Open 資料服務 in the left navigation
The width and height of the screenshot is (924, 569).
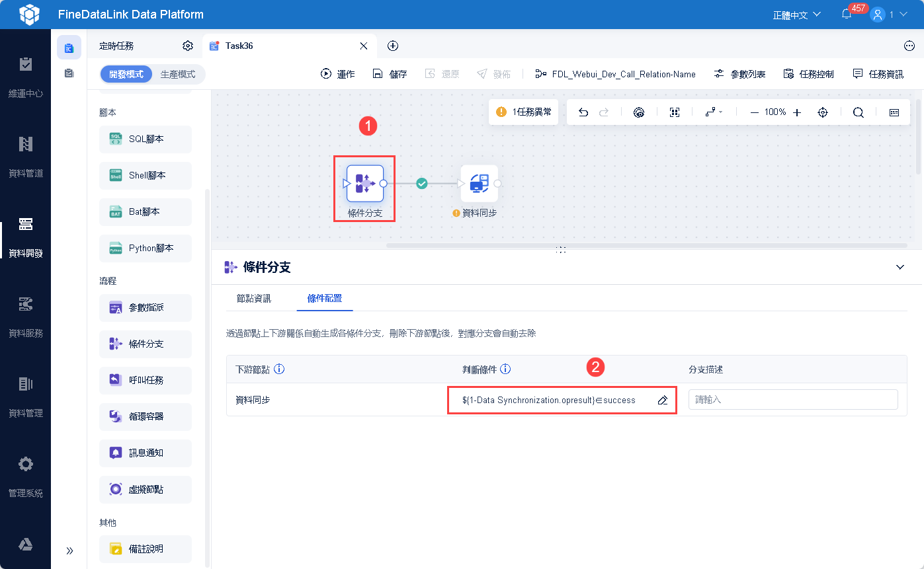point(26,317)
